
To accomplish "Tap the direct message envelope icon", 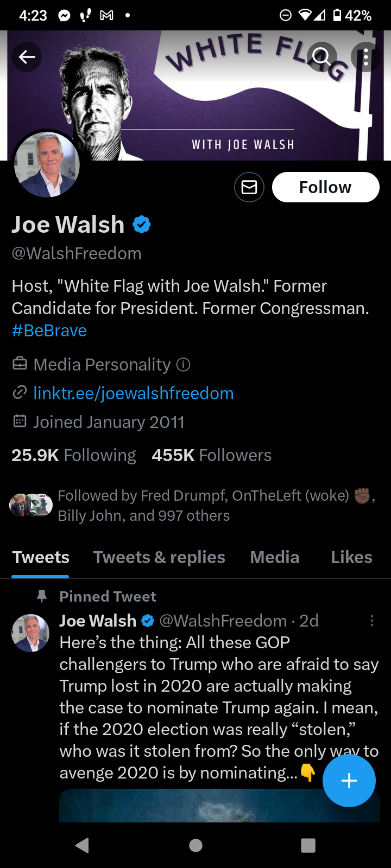I will [x=249, y=187].
